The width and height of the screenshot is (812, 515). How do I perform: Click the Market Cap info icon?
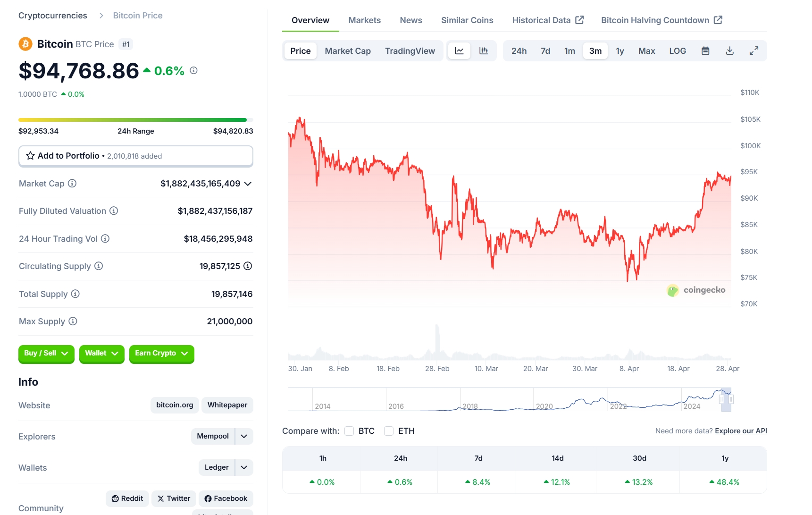click(72, 183)
